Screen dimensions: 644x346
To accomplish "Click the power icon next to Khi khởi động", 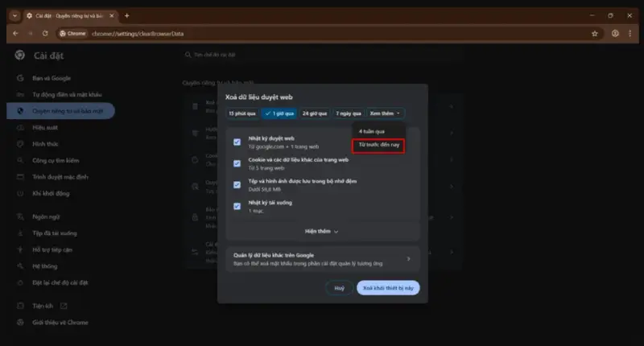I will 19,193.
